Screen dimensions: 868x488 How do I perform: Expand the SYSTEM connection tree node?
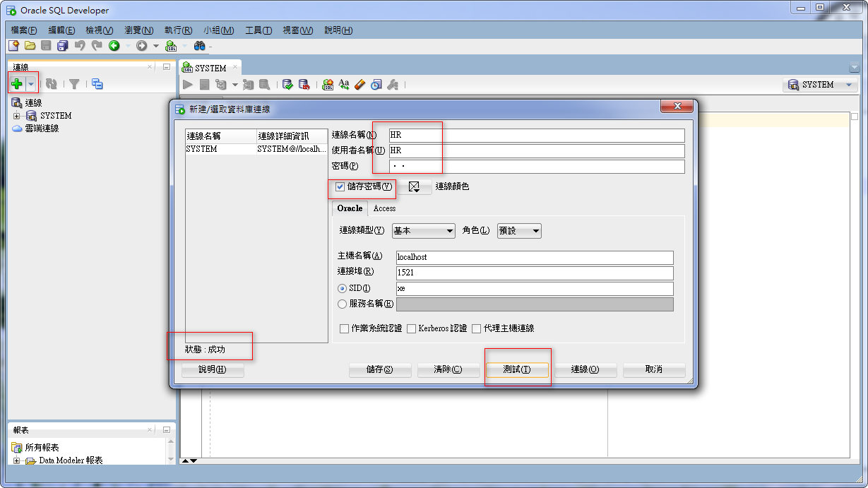(x=17, y=116)
